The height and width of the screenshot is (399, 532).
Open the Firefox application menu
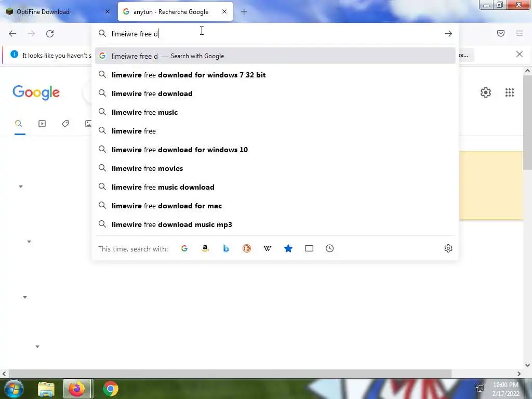[x=520, y=33]
